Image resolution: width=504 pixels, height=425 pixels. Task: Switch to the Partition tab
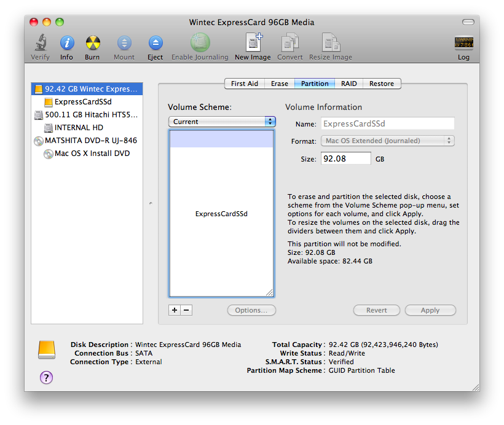[315, 84]
